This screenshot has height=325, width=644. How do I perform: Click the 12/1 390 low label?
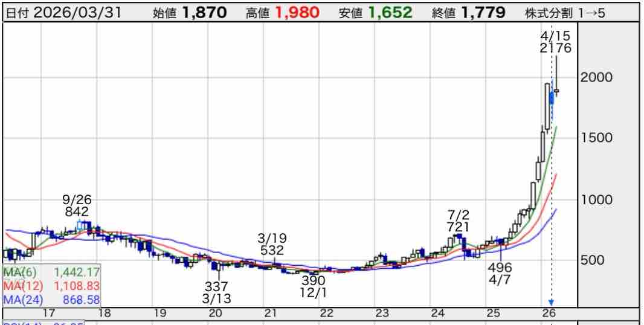coord(313,286)
